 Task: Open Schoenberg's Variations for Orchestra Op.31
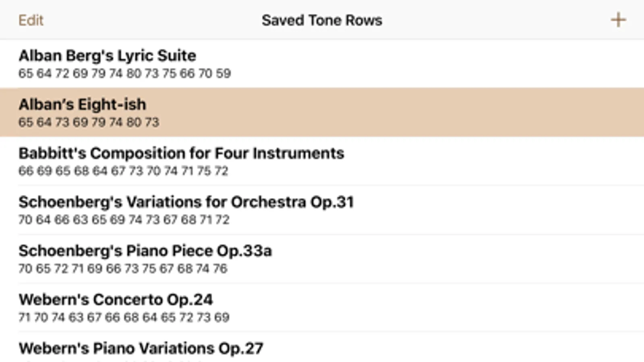coord(186,202)
